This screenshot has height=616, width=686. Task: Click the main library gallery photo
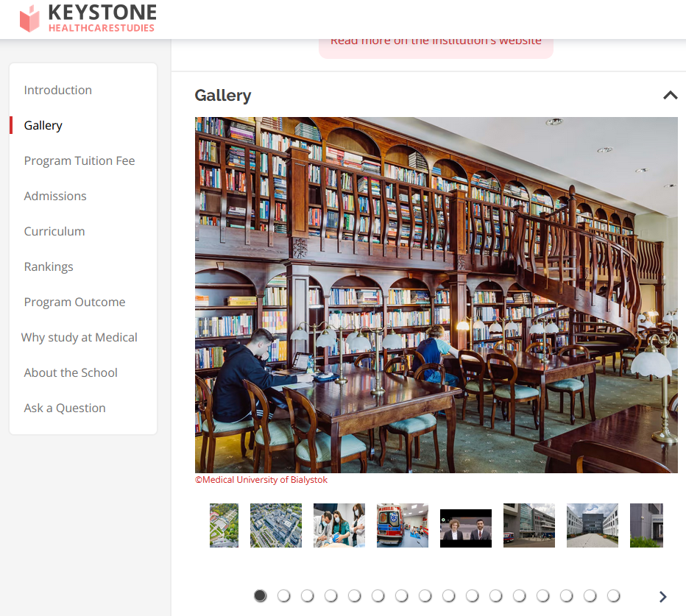point(436,294)
